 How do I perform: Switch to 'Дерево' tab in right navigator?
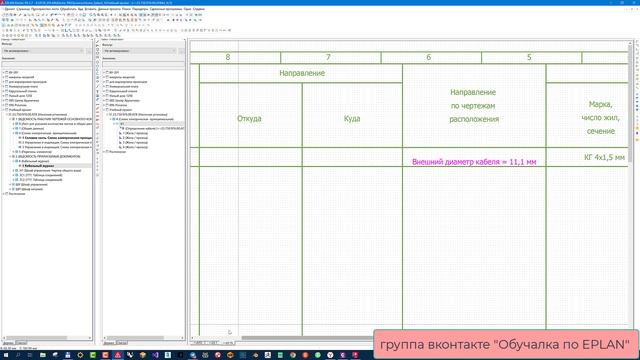[x=109, y=343]
